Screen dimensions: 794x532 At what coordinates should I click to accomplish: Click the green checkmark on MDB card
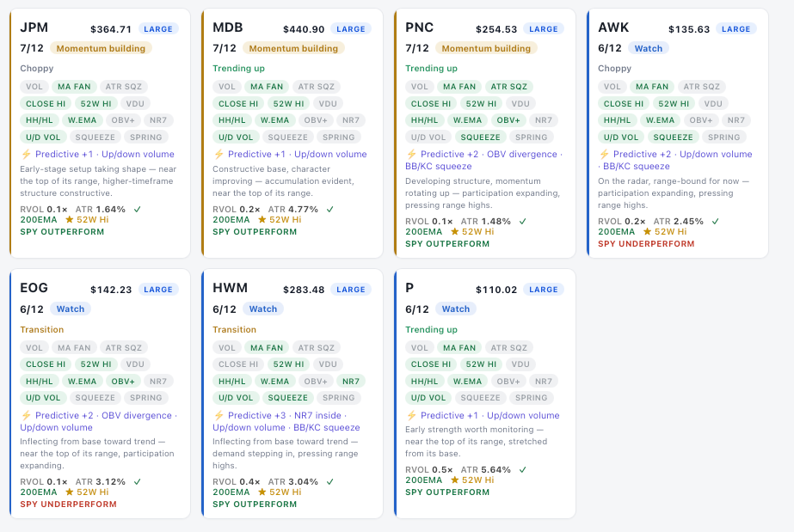pyautogui.click(x=330, y=210)
